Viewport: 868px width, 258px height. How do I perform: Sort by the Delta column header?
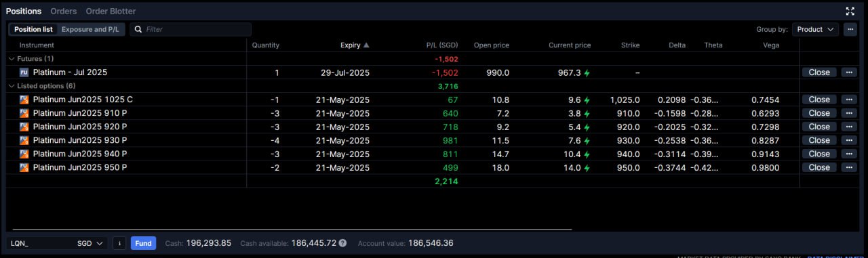[x=677, y=45]
